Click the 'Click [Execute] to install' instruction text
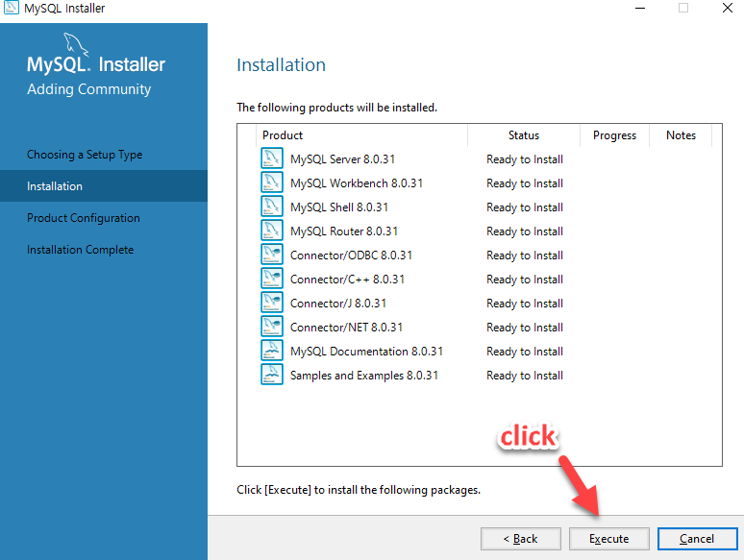Viewport: 744px width, 560px height. [x=359, y=490]
